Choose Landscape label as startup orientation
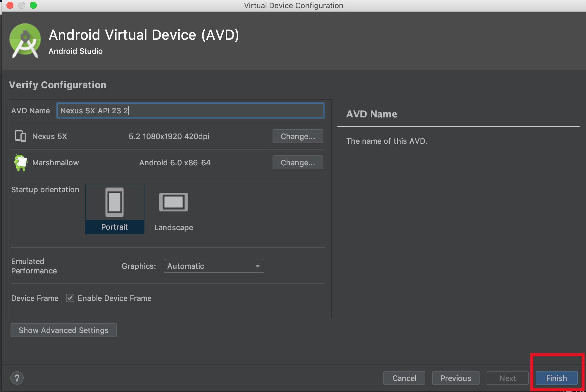586x392 pixels. click(174, 228)
